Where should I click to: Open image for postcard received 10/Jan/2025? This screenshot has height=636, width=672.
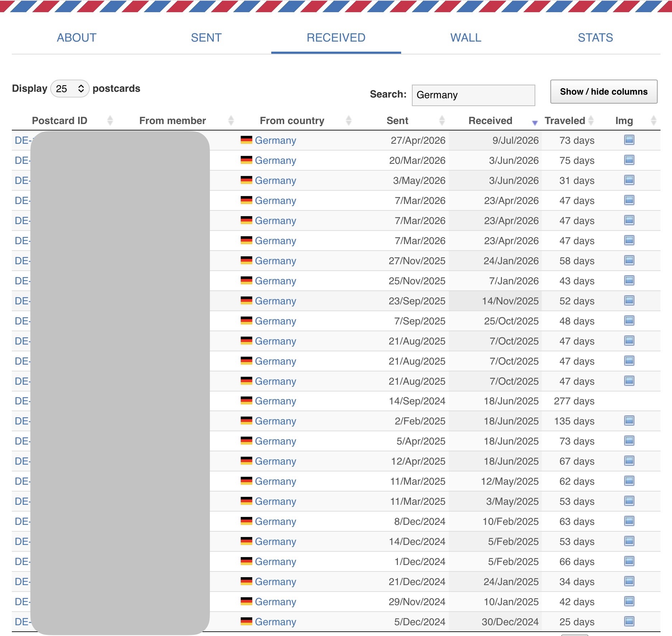[x=629, y=601]
